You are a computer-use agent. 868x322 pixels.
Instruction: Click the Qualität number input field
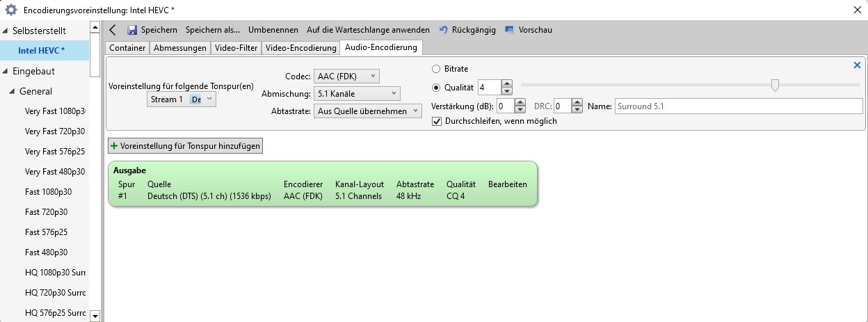point(489,88)
